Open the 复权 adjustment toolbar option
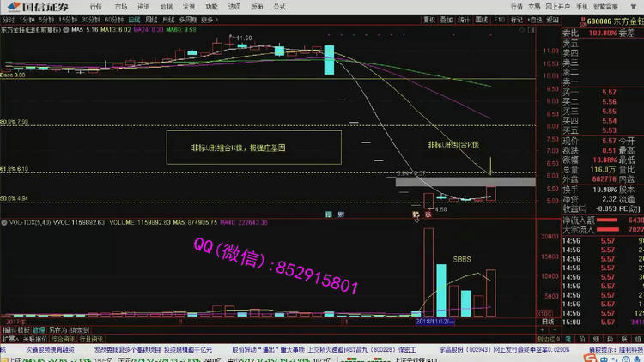Screen dimensions: 644x362 pos(430,18)
